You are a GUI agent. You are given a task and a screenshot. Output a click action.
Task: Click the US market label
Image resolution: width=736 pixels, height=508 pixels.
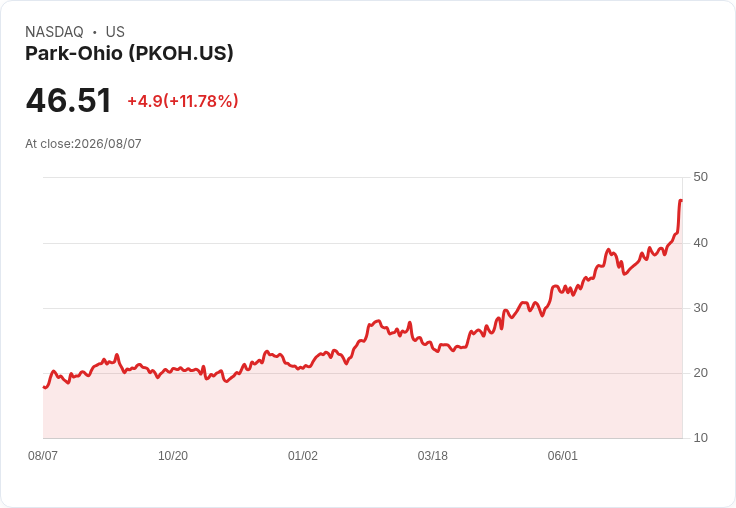click(115, 32)
